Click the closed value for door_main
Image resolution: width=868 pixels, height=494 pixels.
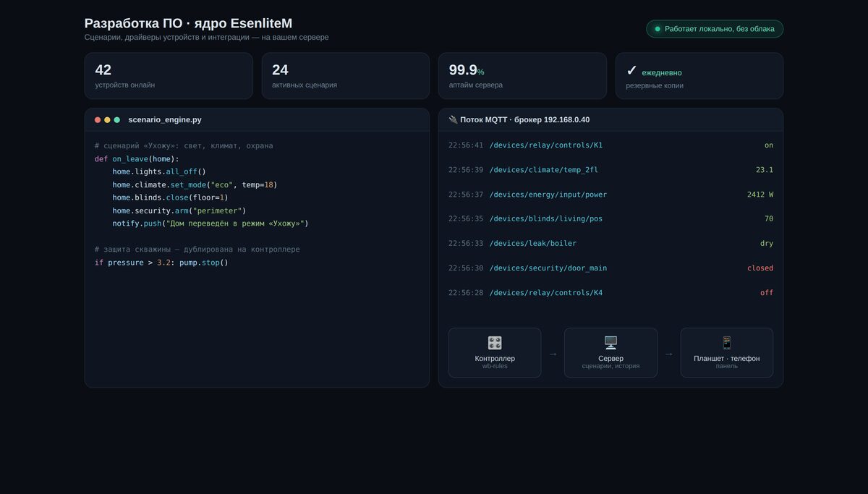tap(760, 268)
